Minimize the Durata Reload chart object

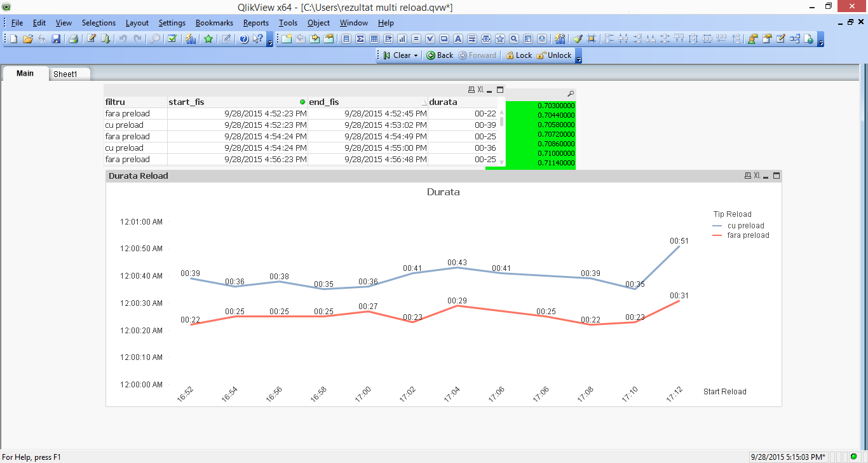tap(766, 176)
